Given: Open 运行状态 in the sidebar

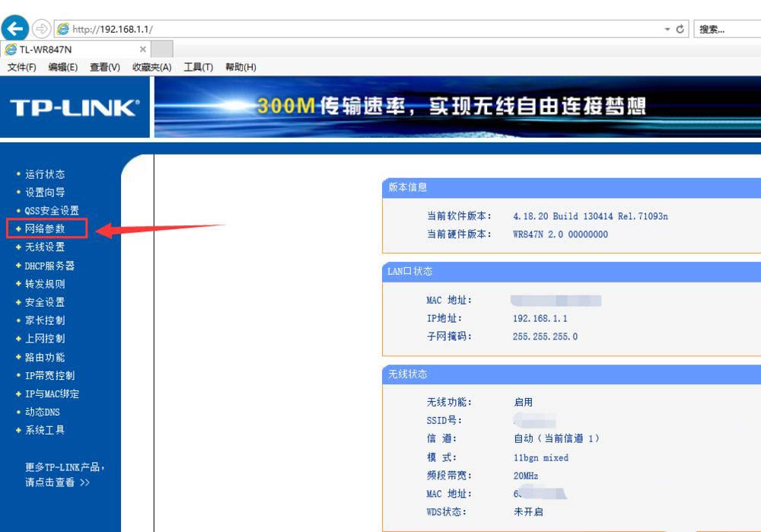Looking at the screenshot, I should click(45, 174).
